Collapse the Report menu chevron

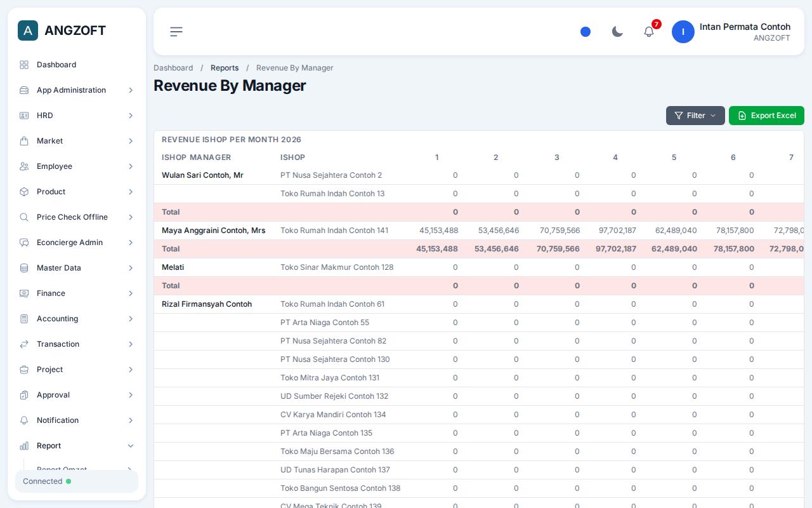tap(131, 446)
